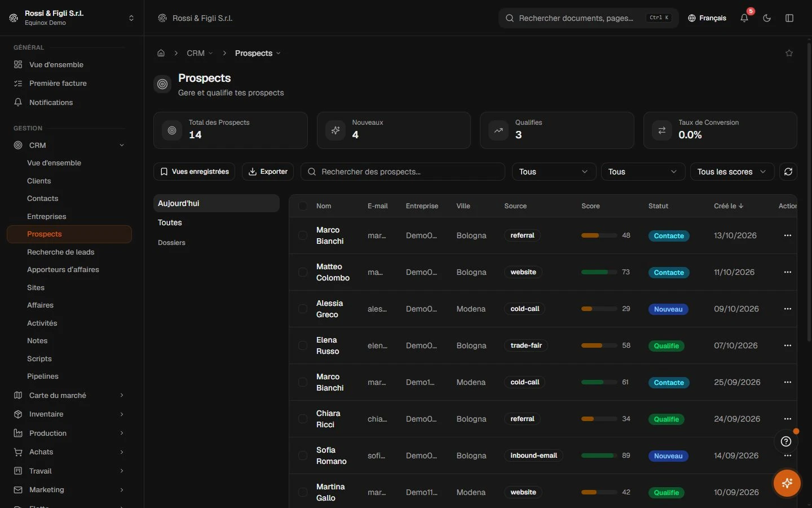Launch the orange AI assistant button

pos(787,483)
